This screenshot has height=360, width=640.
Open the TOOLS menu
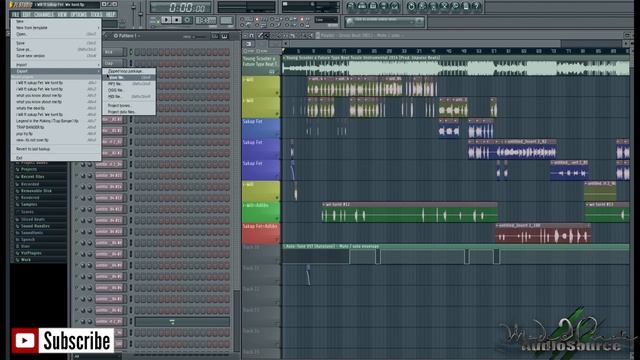click(x=96, y=14)
